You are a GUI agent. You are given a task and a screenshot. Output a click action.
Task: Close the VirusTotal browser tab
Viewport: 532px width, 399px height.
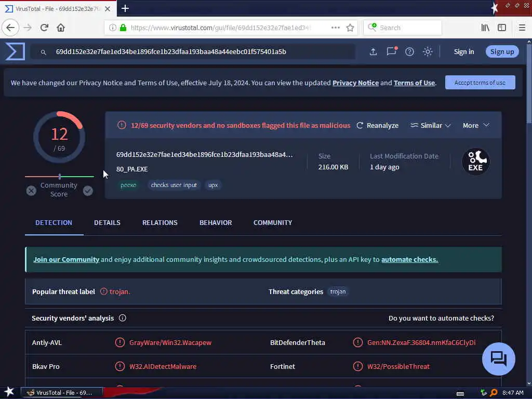(x=108, y=9)
